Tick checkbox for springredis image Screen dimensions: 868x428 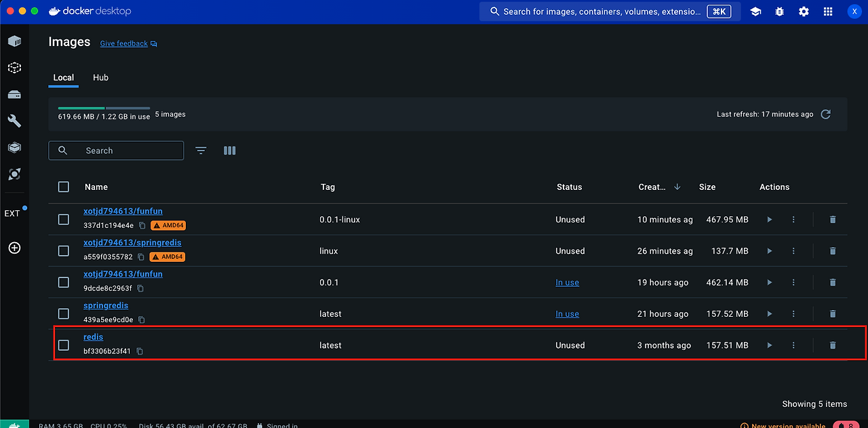coord(64,314)
